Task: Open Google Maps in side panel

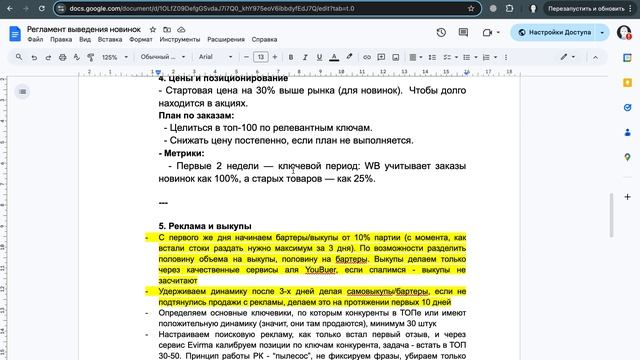Action: point(627,157)
